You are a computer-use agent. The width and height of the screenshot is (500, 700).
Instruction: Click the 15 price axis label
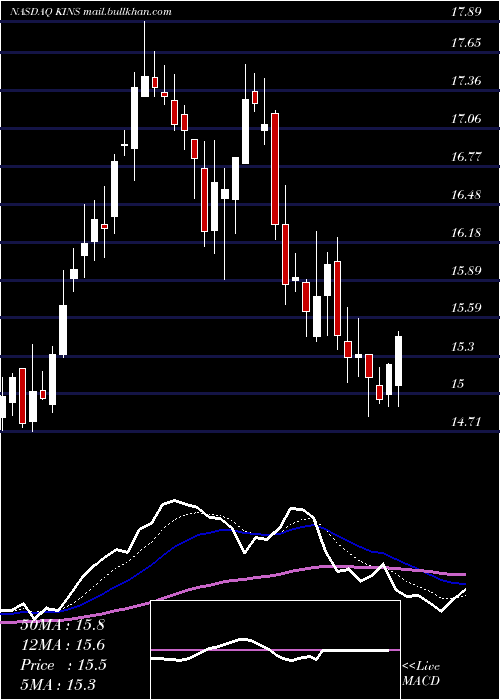[458, 383]
